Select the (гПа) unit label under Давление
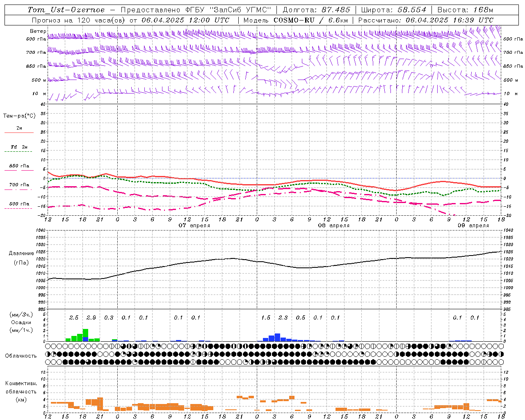525x420 pixels. pyautogui.click(x=21, y=263)
